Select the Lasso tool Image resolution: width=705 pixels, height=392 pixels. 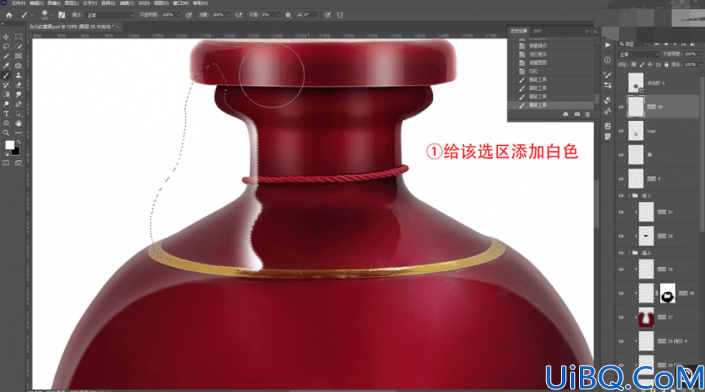[6, 46]
